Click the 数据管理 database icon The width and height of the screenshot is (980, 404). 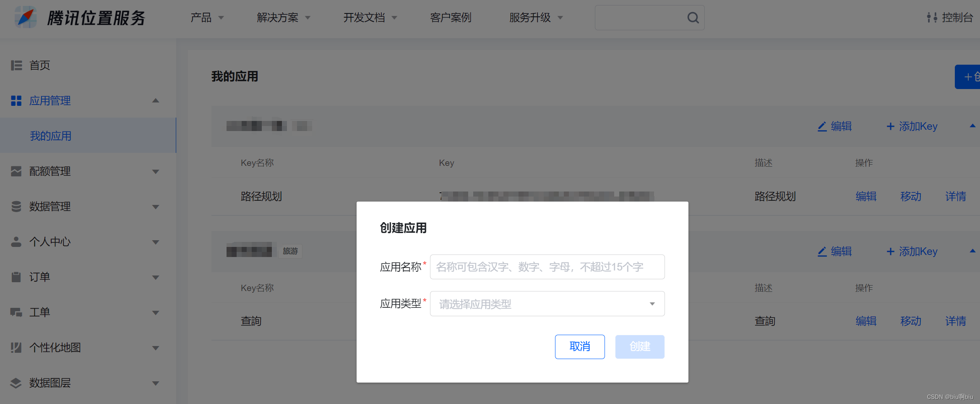click(16, 206)
